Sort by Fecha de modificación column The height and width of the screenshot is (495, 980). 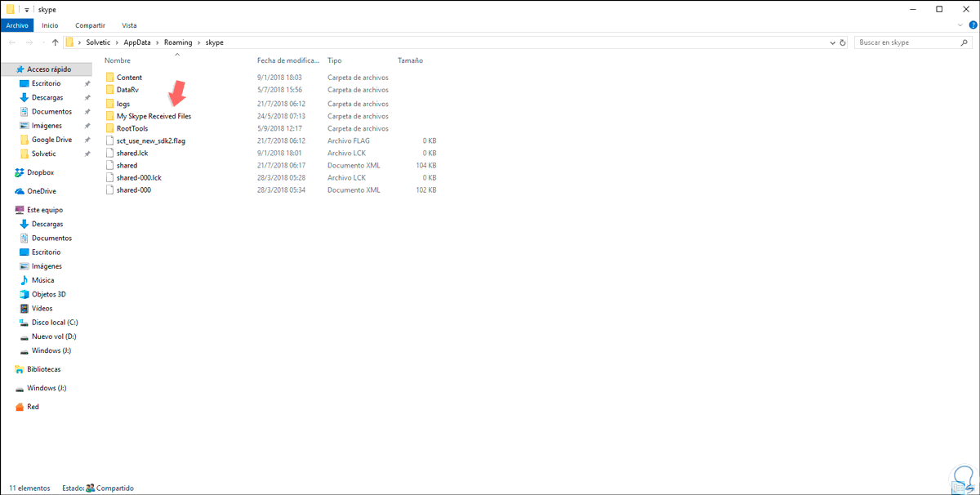coord(289,60)
